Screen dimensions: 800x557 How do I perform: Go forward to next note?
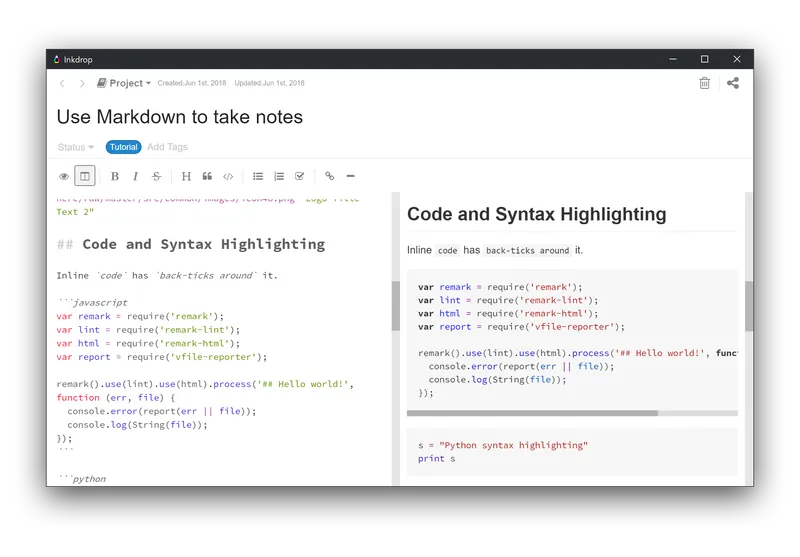(x=82, y=83)
